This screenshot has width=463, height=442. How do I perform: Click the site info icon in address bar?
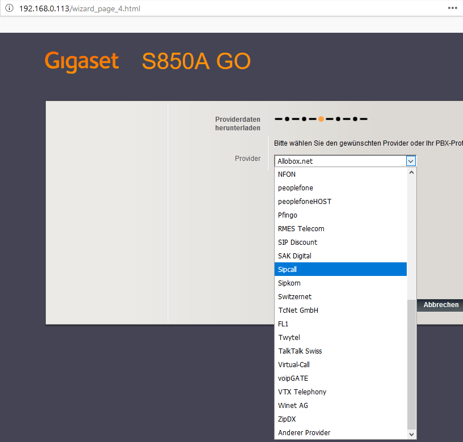9,8
